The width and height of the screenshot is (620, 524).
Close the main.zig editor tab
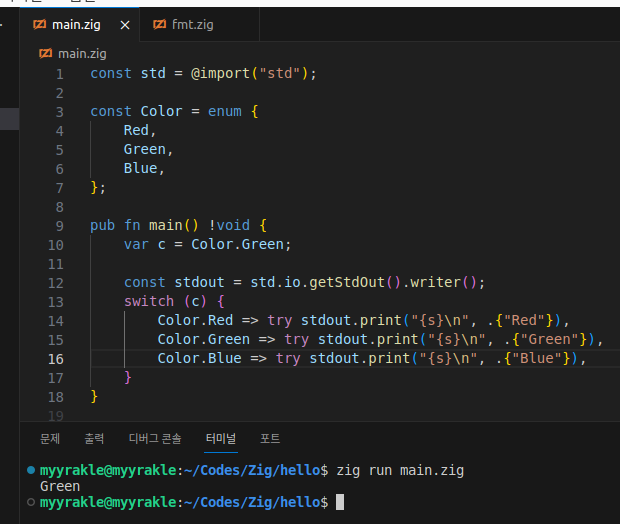click(124, 24)
